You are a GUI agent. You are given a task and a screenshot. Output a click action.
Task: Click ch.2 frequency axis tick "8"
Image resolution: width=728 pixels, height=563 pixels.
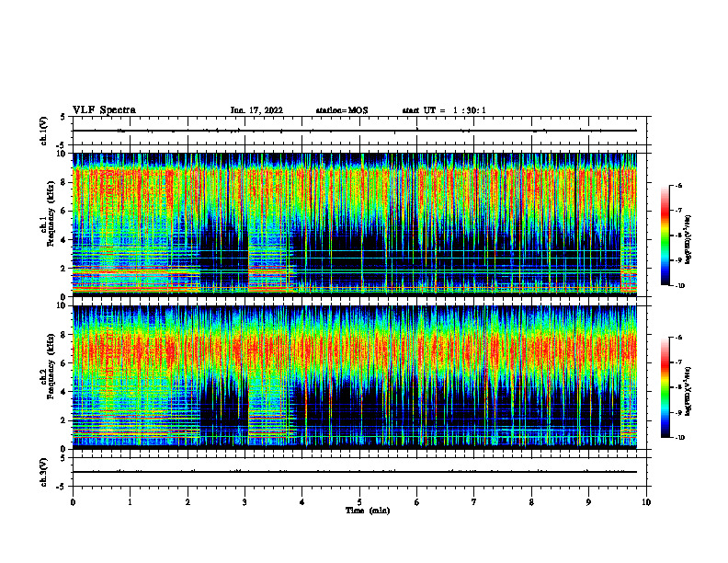[64, 335]
